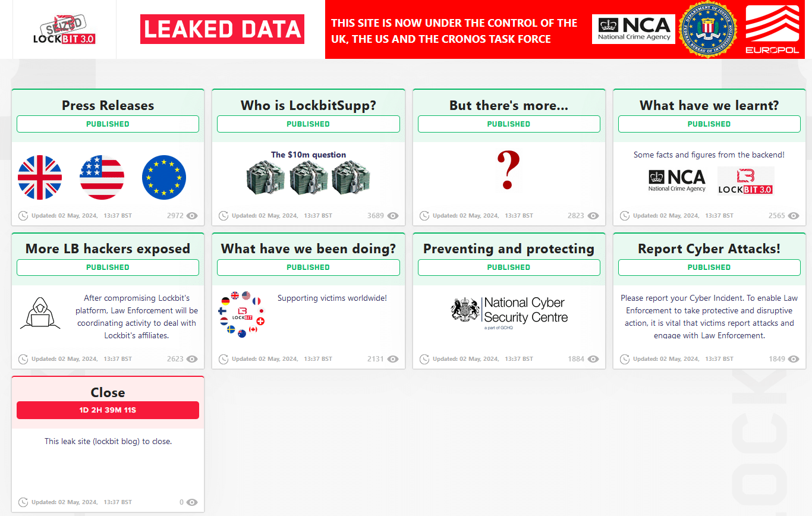Click the FBI seal in header
The width and height of the screenshot is (812, 516).
coord(708,30)
